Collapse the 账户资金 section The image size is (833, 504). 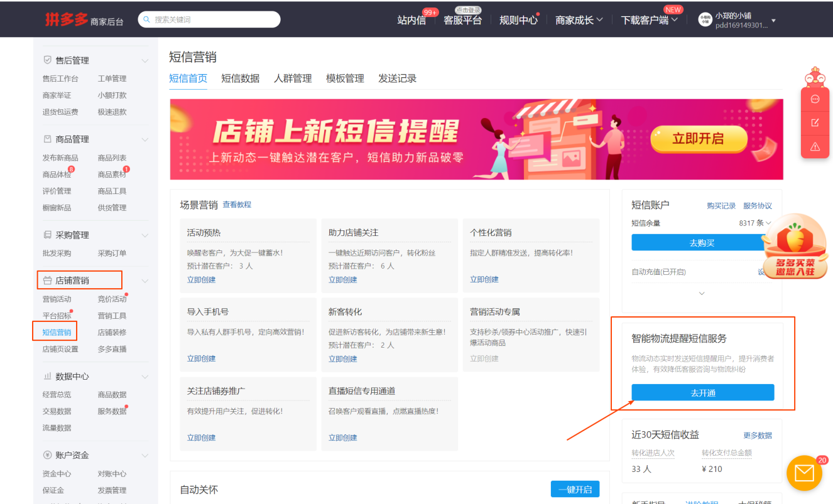pyautogui.click(x=145, y=455)
